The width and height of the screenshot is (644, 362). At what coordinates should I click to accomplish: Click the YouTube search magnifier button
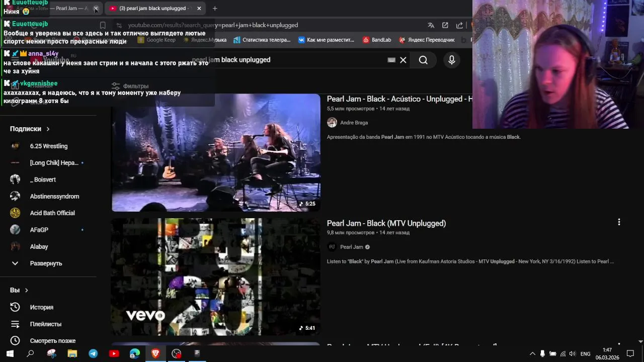(423, 60)
